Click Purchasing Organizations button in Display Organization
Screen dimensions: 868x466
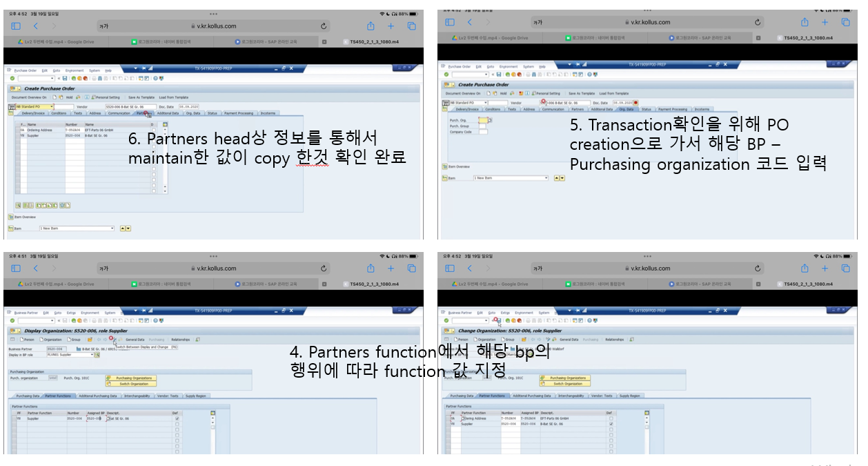click(131, 378)
